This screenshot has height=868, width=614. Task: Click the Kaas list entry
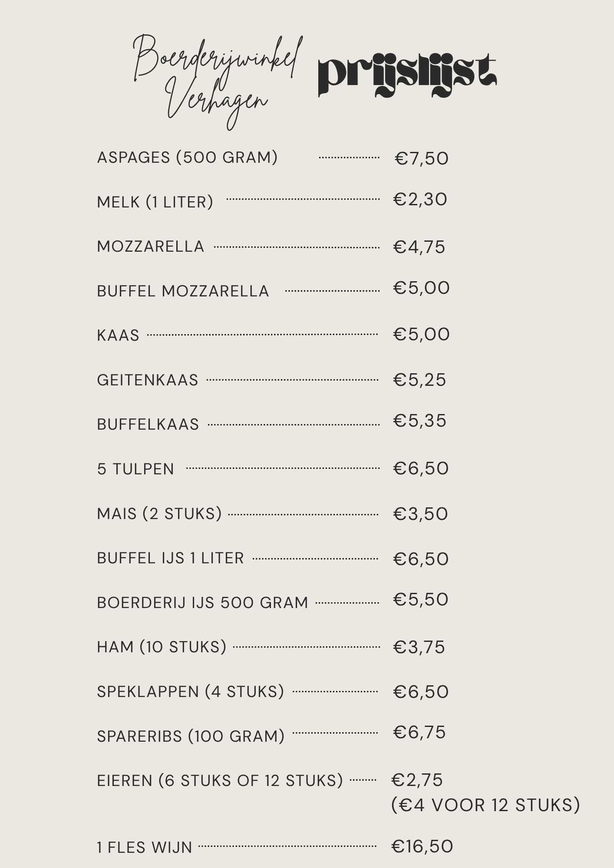[118, 335]
